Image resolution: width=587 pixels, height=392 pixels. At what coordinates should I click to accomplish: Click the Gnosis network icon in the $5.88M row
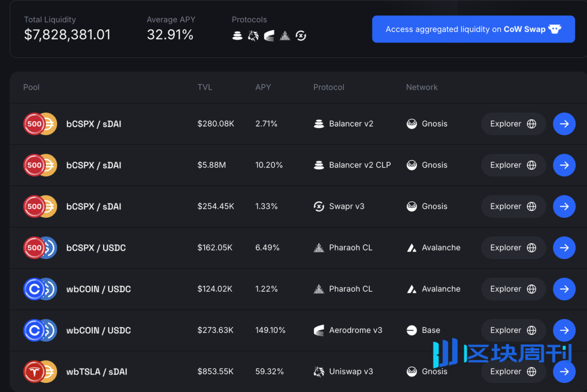[412, 165]
